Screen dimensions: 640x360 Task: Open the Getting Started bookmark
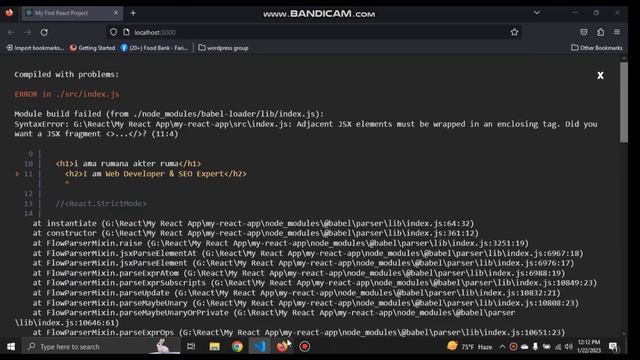point(92,48)
